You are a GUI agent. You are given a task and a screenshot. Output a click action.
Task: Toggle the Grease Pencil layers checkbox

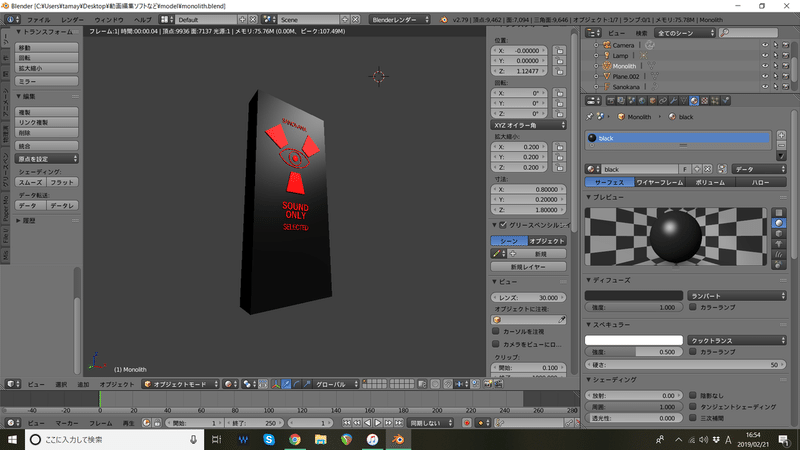pyautogui.click(x=503, y=225)
